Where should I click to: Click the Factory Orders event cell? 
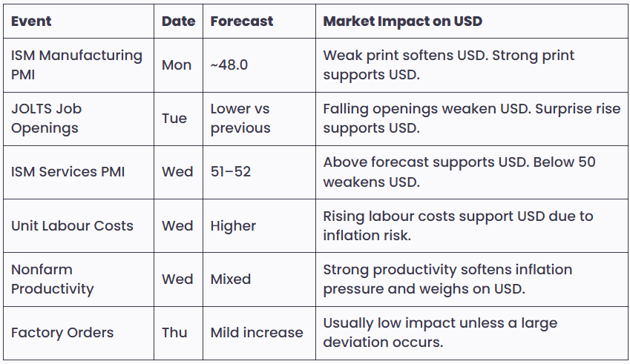pyautogui.click(x=62, y=332)
